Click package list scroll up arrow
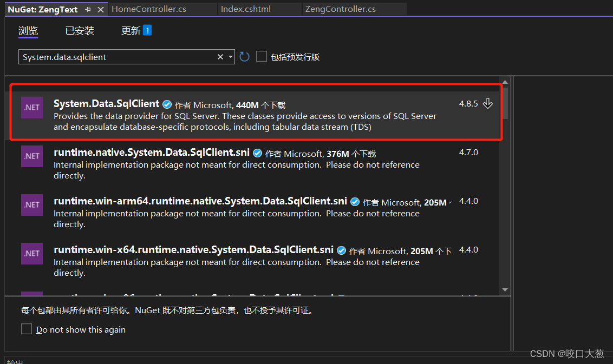 (x=505, y=82)
